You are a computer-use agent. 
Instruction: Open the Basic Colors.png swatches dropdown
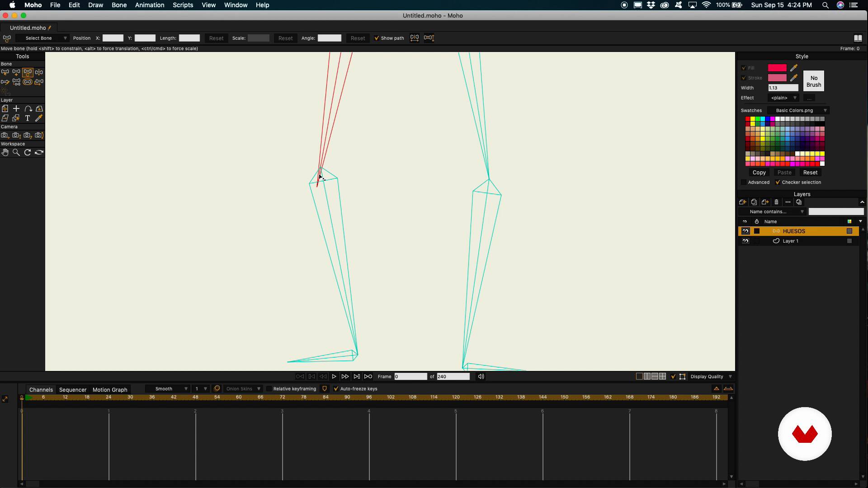(x=798, y=111)
